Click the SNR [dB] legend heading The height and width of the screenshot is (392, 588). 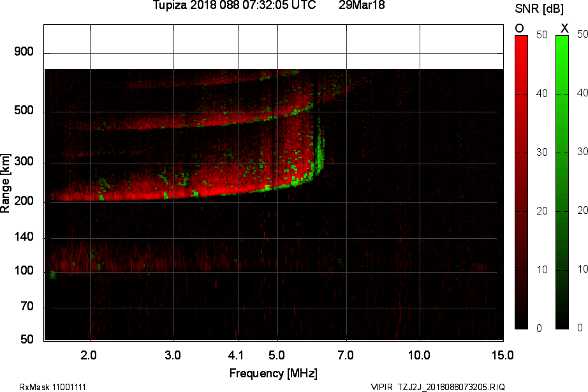click(x=540, y=9)
